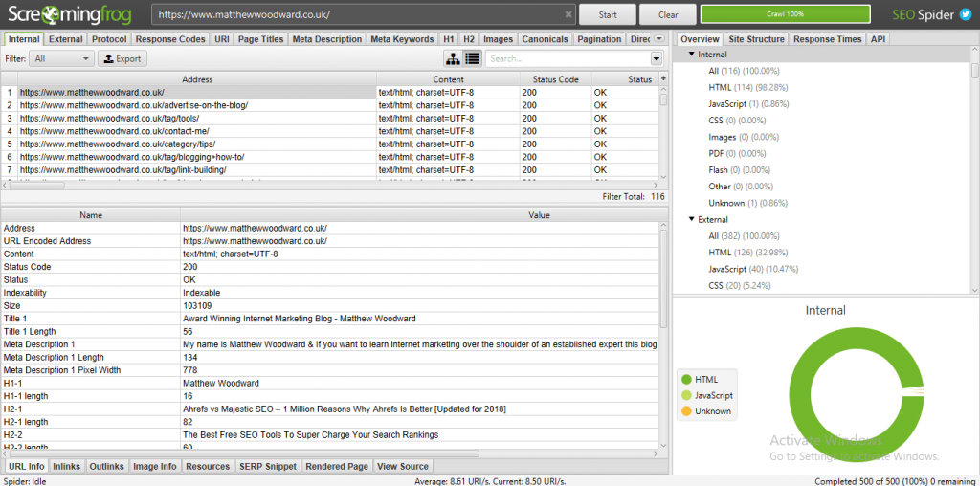Open the Filter All dropdown

62,58
